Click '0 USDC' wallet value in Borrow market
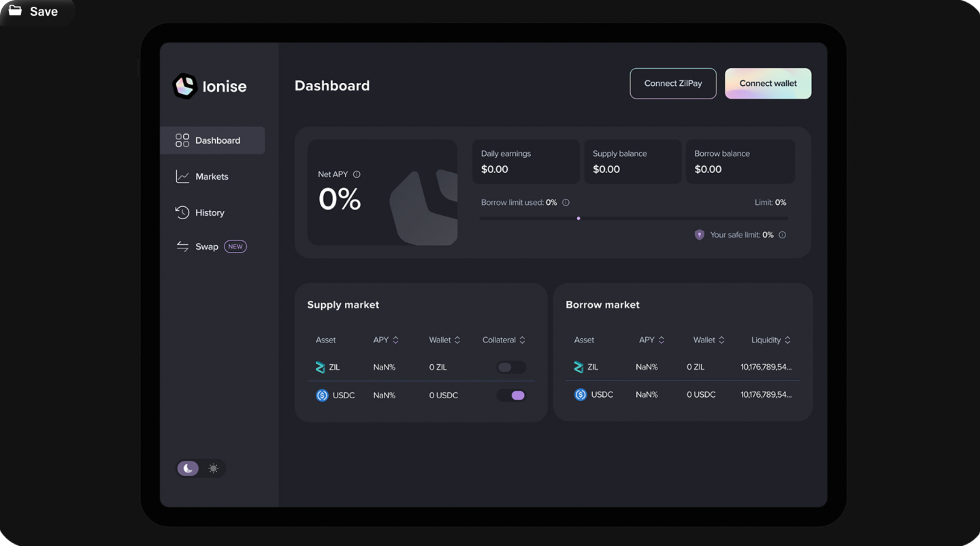The height and width of the screenshot is (546, 980). (701, 395)
